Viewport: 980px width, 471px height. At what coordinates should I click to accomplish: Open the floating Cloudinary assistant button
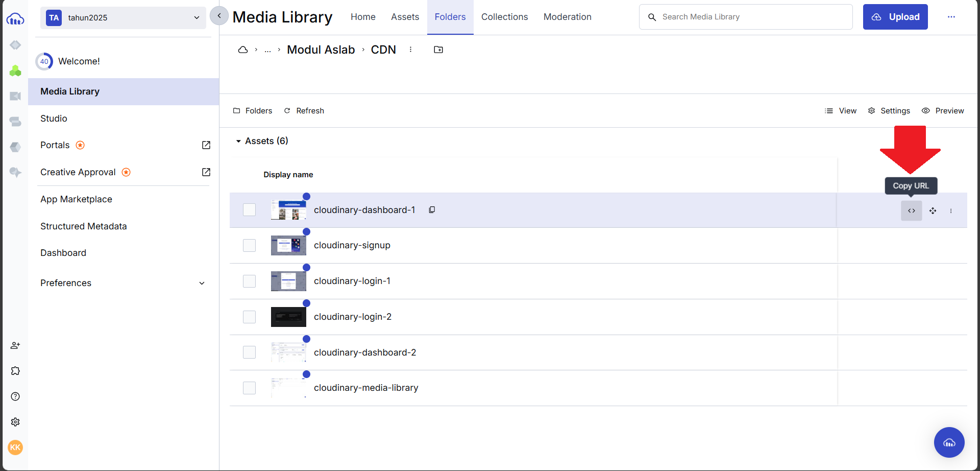(949, 442)
